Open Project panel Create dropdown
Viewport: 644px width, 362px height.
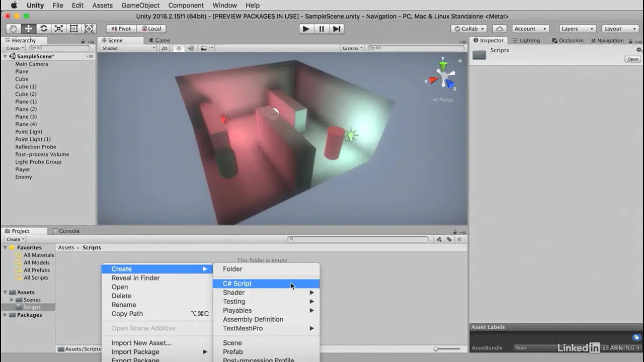coord(15,239)
